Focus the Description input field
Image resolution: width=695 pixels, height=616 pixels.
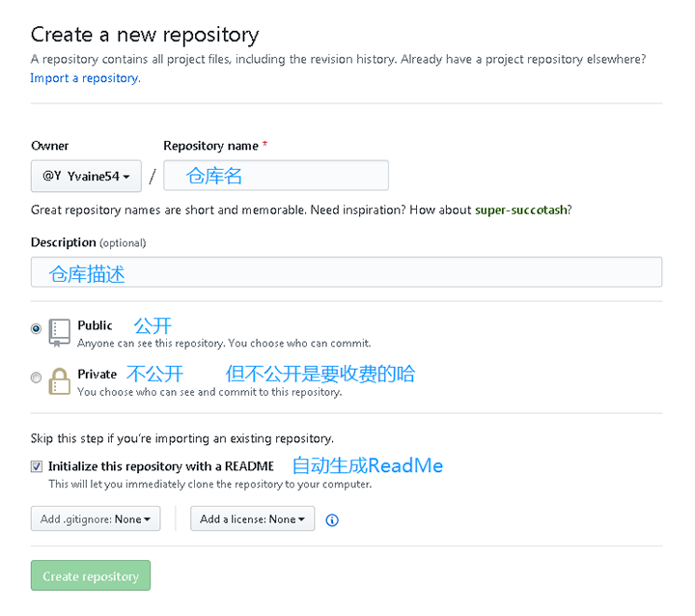(347, 272)
